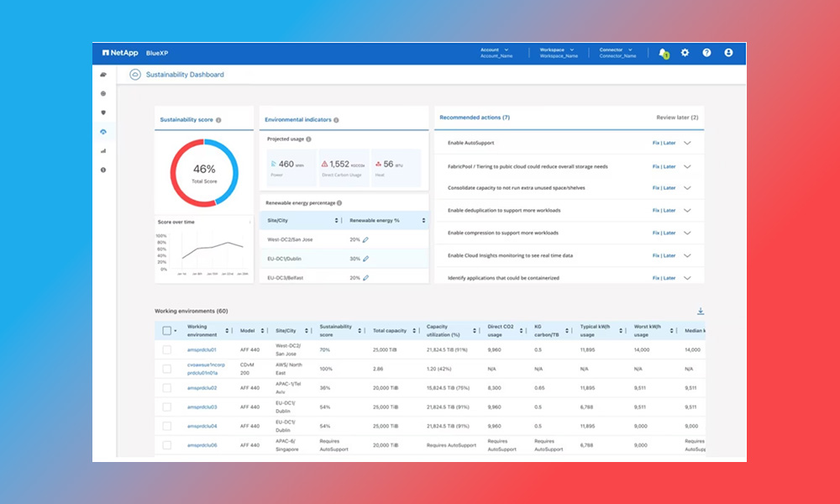Click the help question mark icon
840x504 pixels.
click(706, 52)
